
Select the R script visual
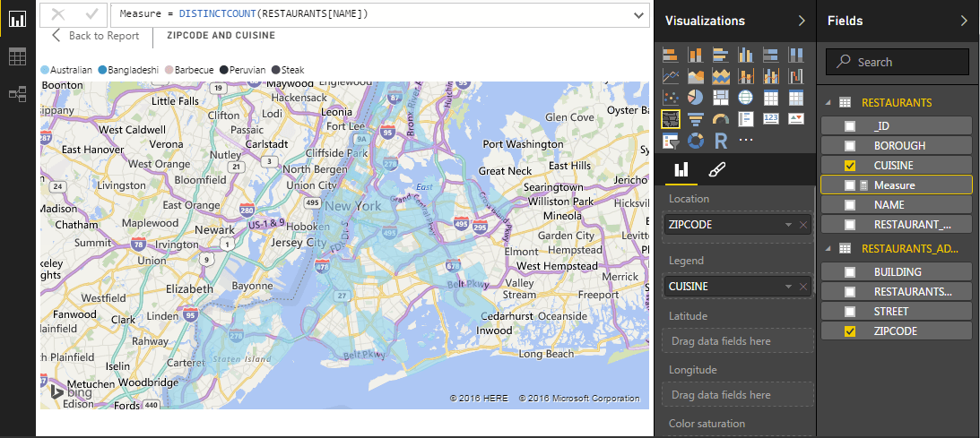tap(720, 141)
